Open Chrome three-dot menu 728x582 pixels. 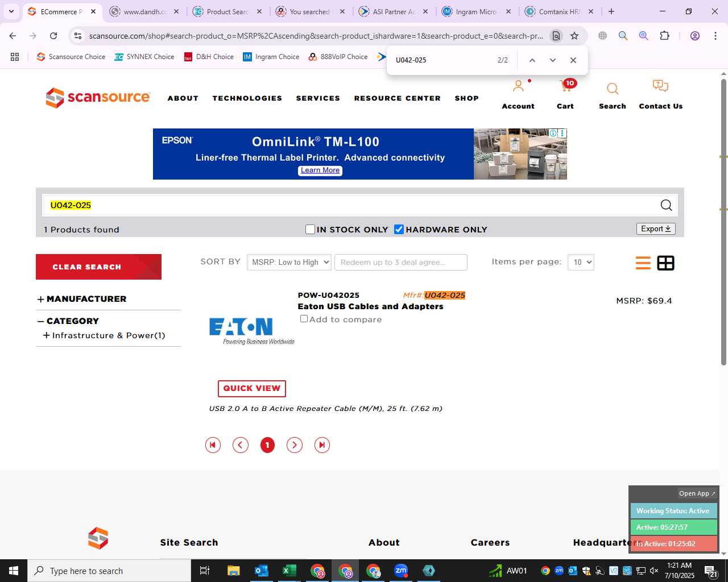pyautogui.click(x=715, y=36)
